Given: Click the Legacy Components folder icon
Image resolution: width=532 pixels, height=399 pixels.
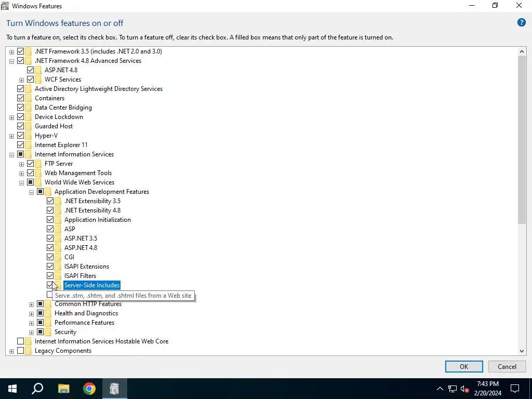Looking at the screenshot, I should pos(29,351).
